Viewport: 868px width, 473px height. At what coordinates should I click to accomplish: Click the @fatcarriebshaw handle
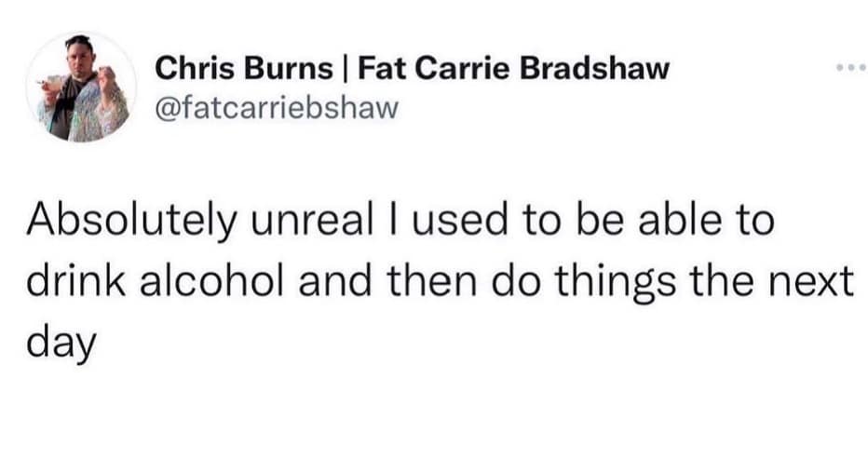click(x=277, y=109)
